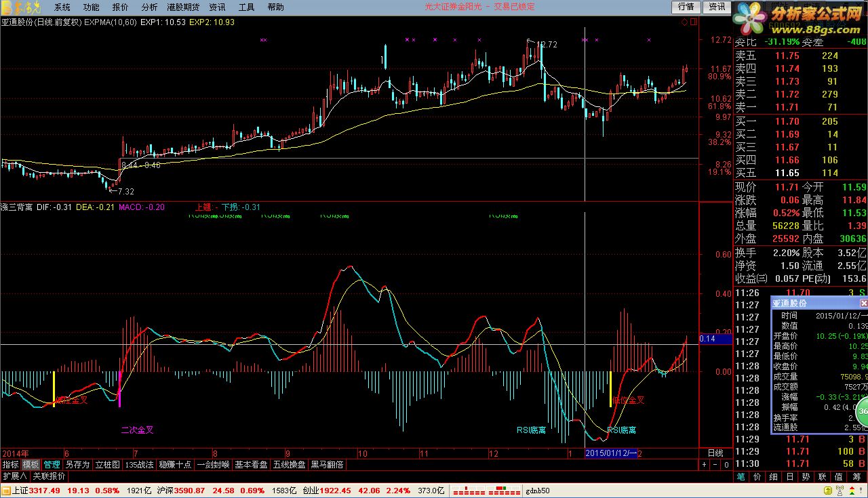Click the app logo in the title bar

[x=22, y=7]
